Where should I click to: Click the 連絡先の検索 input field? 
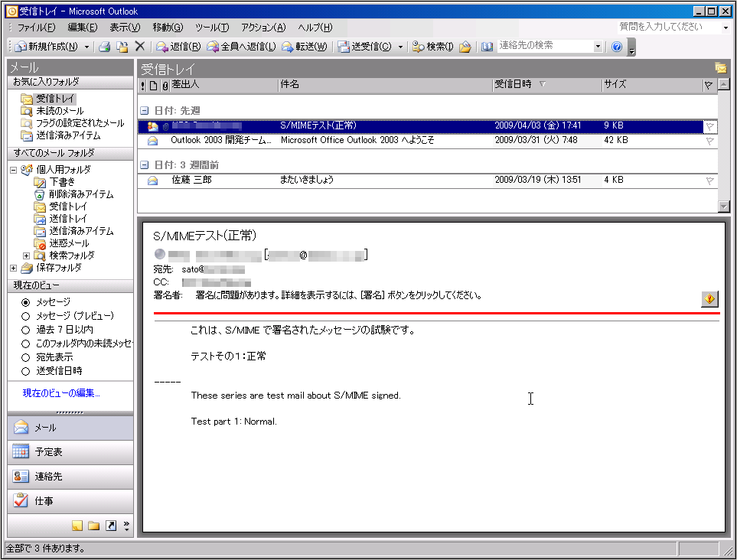(x=545, y=46)
